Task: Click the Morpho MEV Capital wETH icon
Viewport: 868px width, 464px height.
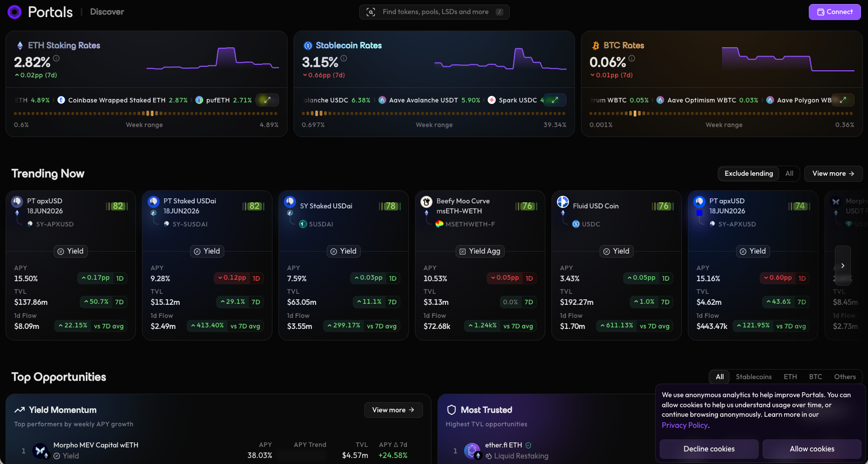Action: click(40, 450)
